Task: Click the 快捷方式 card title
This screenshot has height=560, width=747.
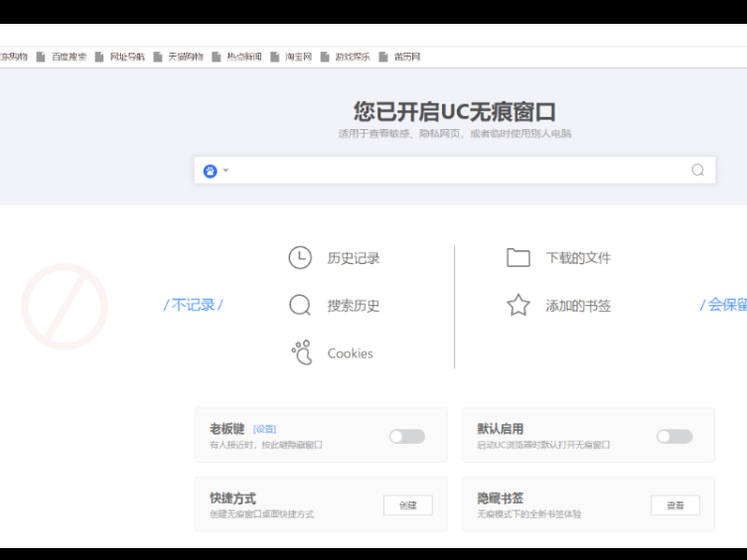Action: point(233,498)
